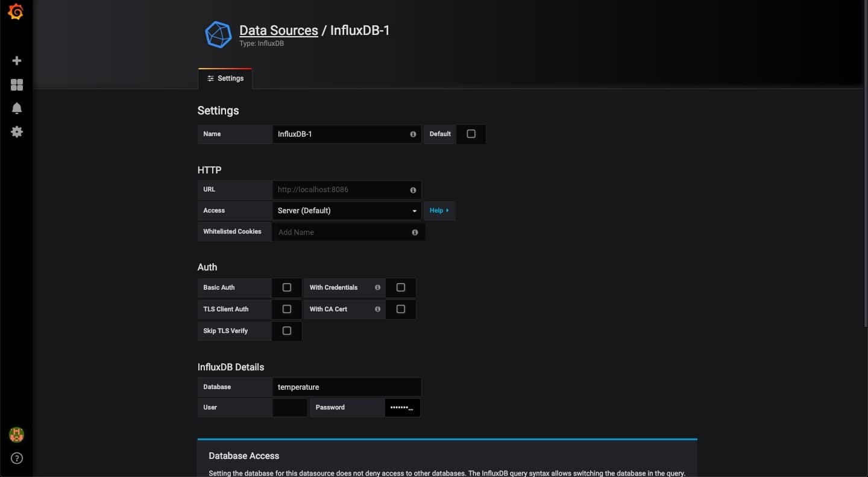The height and width of the screenshot is (477, 868).
Task: Open the Access Server (Default) dropdown
Action: pos(347,211)
